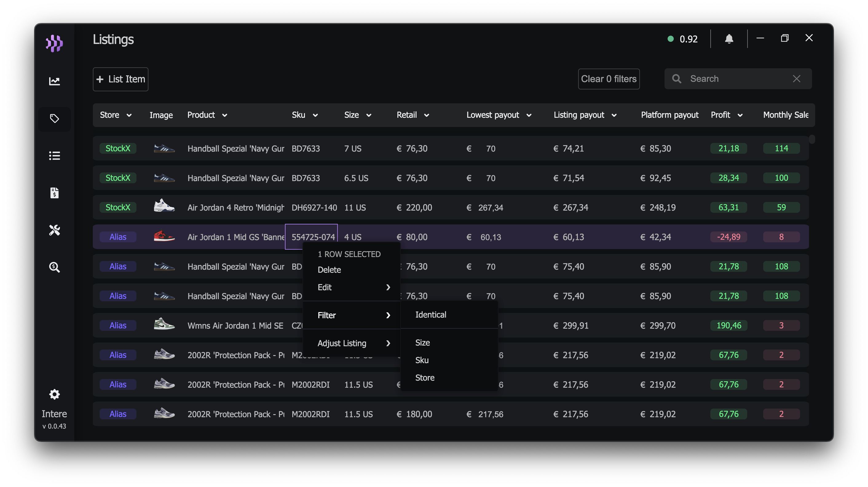
Task: Select Sku filter option
Action: pos(449,360)
